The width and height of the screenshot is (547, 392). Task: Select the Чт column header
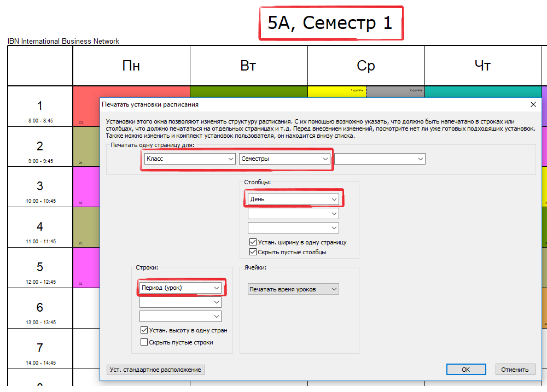pos(482,66)
